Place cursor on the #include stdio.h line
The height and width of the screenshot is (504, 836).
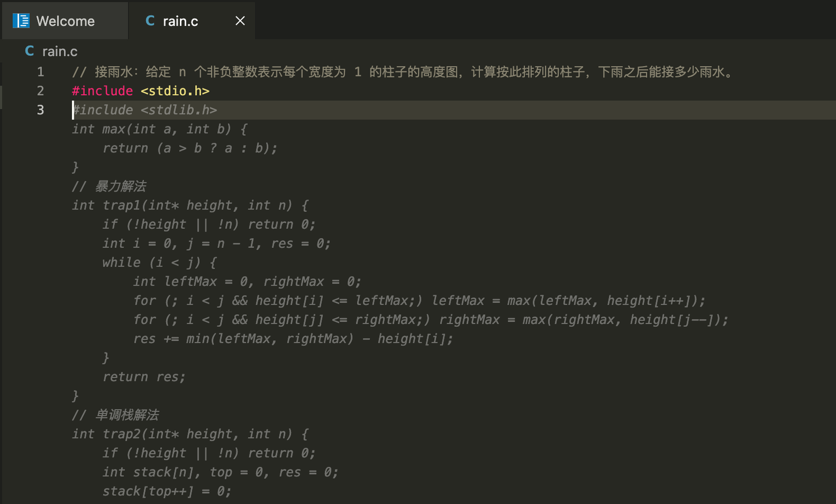click(140, 91)
